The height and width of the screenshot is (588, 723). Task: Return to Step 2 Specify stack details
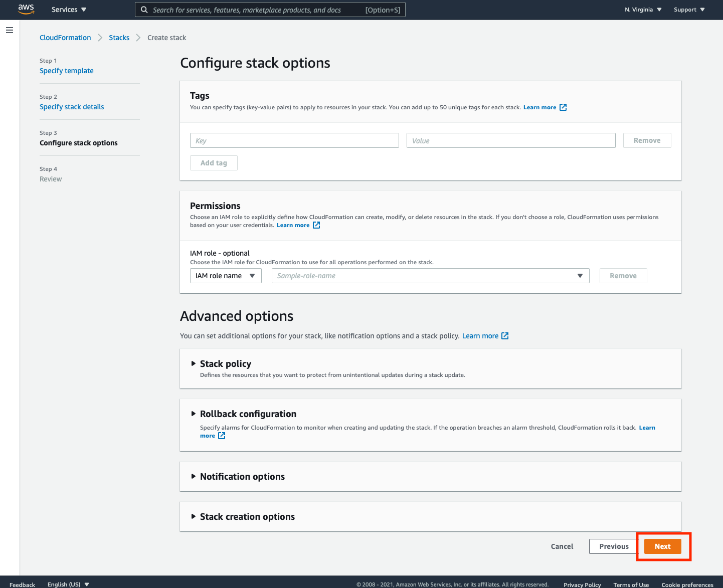(x=72, y=107)
